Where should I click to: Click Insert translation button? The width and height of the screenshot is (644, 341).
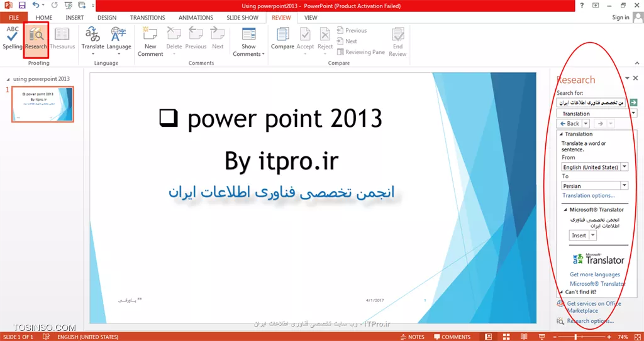[579, 235]
